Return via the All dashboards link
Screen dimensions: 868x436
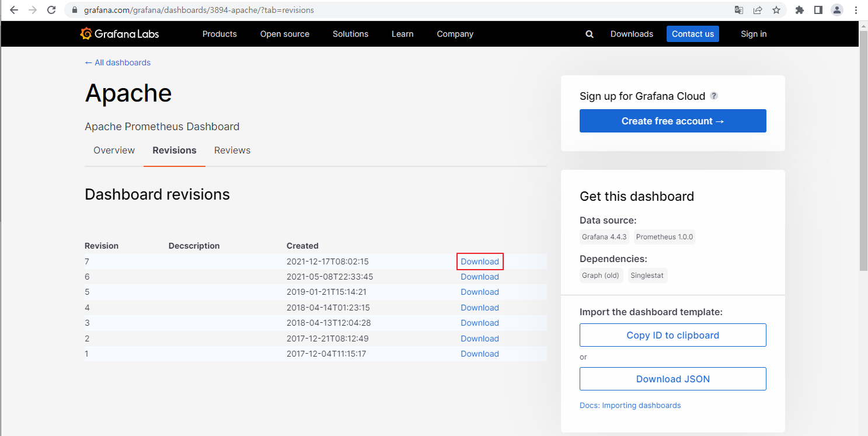coord(117,62)
